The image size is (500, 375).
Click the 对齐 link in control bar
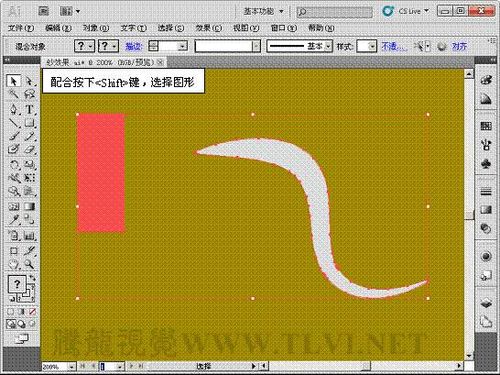tap(459, 46)
